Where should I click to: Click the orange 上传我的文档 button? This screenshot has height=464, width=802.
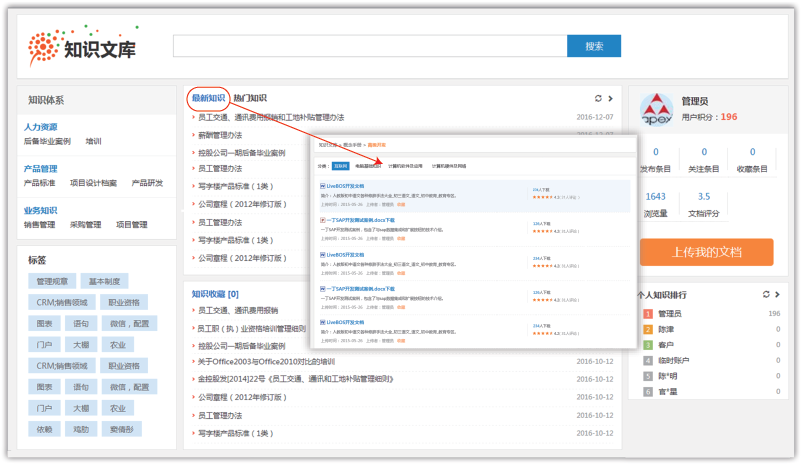point(706,252)
